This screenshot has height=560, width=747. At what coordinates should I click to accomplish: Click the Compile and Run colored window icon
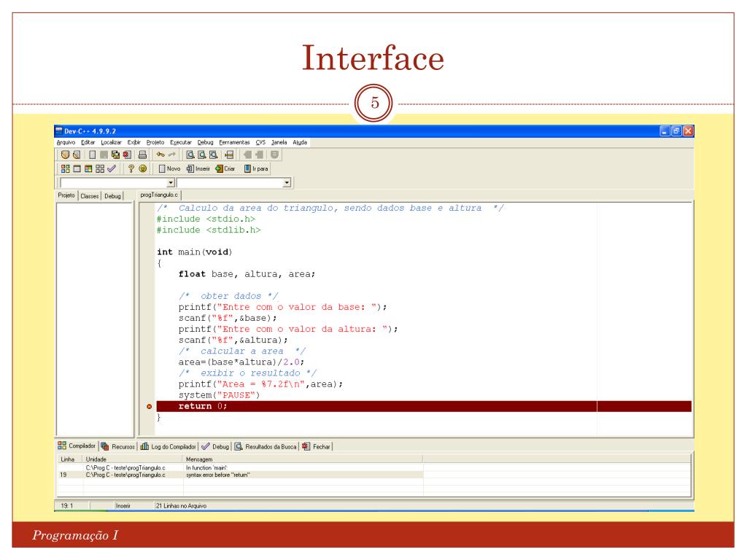pyautogui.click(x=88, y=168)
